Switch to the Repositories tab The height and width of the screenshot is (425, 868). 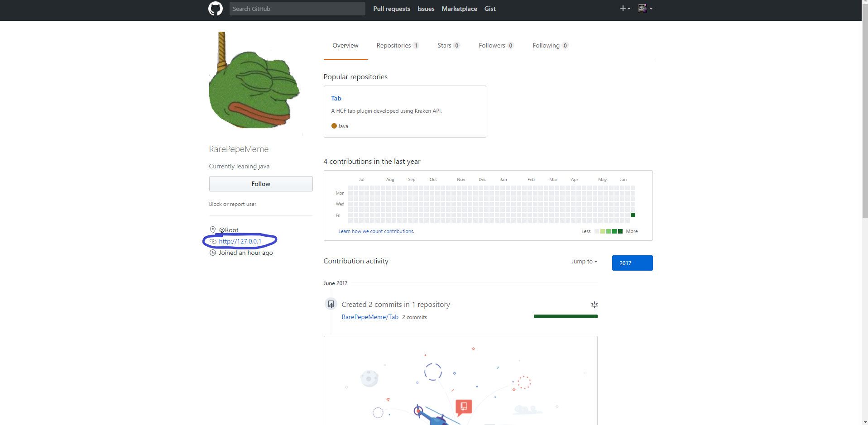pyautogui.click(x=398, y=45)
